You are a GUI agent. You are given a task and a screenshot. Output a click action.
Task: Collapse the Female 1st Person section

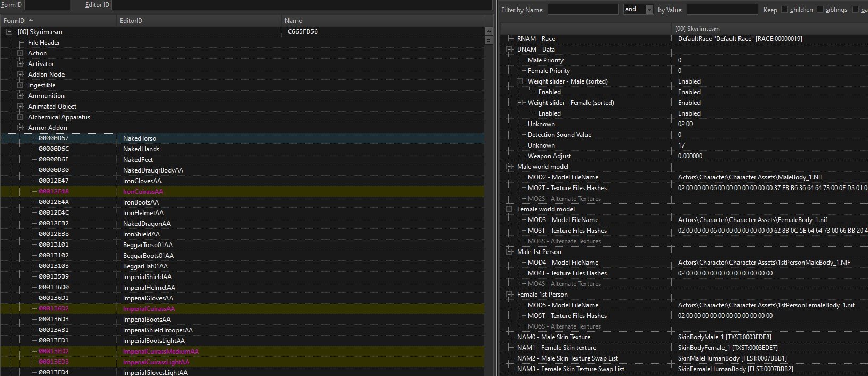click(509, 295)
